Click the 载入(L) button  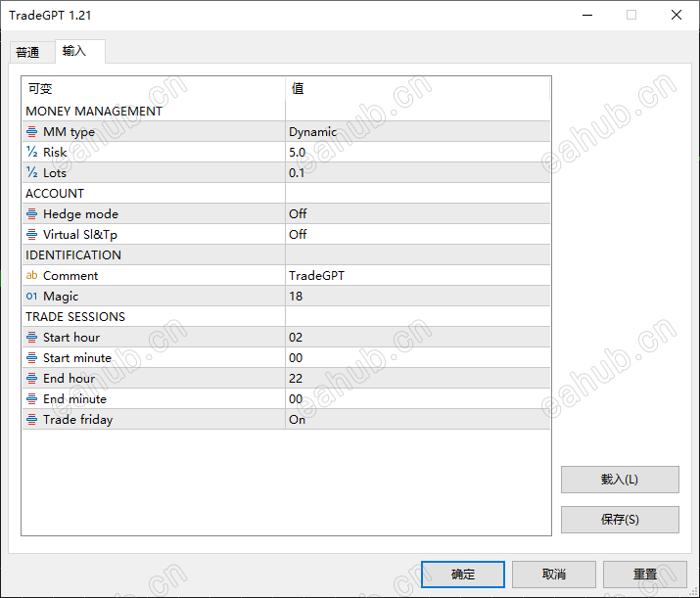[620, 480]
